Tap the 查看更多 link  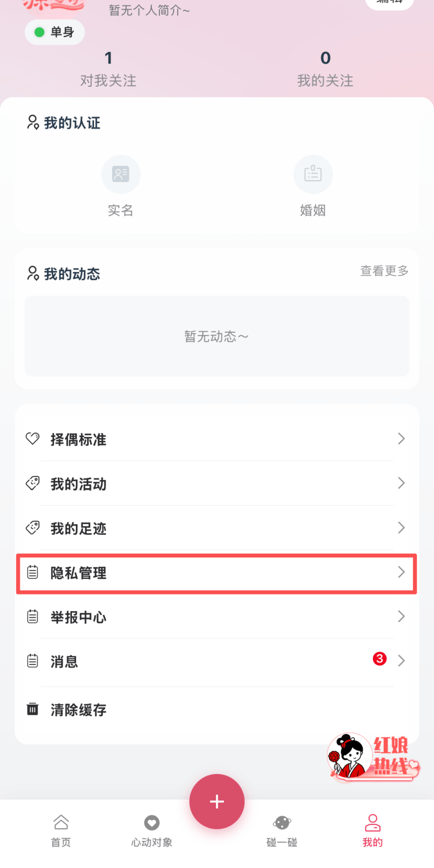(384, 271)
